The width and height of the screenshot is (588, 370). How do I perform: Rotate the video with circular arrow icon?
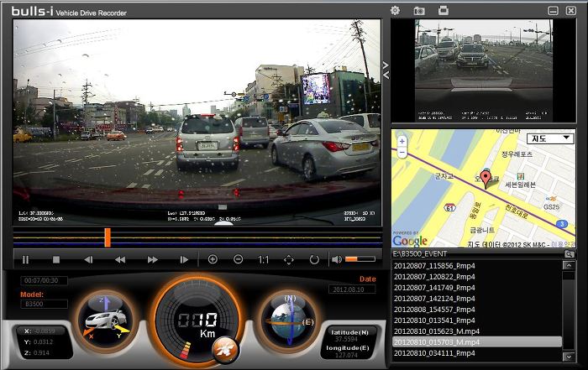[x=314, y=259]
